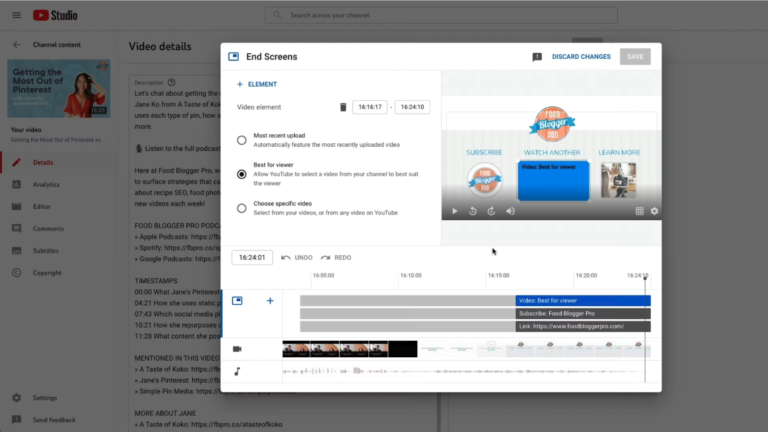768x432 pixels.
Task: Forward preview ten seconds
Action: point(491,211)
